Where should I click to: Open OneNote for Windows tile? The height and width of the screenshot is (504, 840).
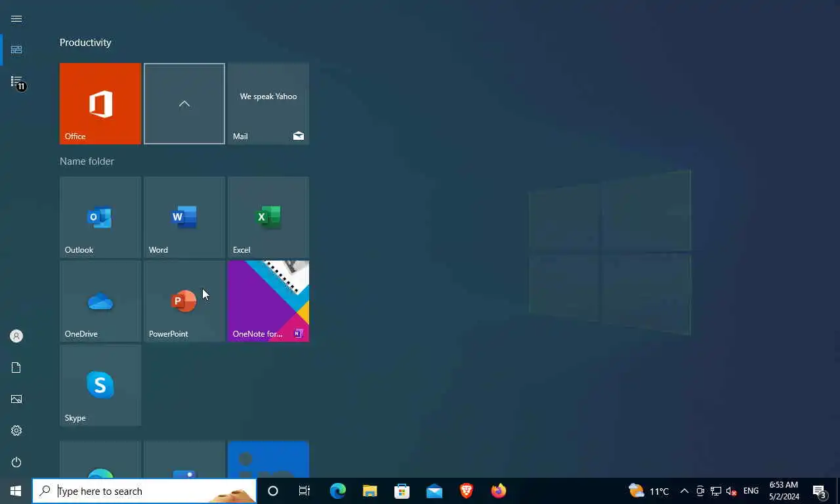tap(268, 301)
